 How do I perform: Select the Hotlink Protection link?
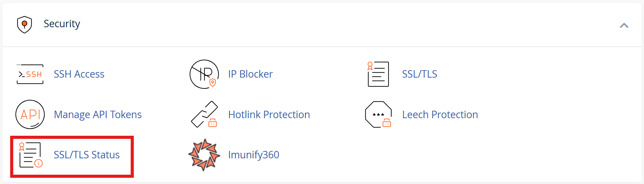(269, 115)
